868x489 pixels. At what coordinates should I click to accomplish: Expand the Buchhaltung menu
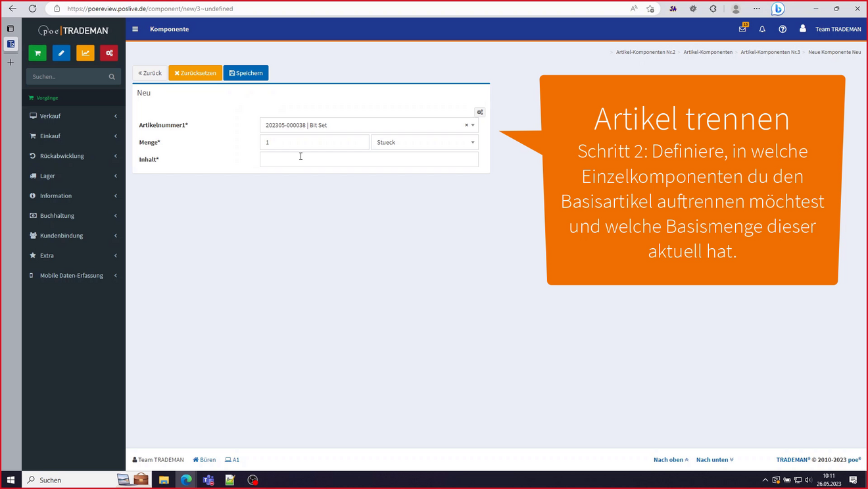pyautogui.click(x=73, y=216)
